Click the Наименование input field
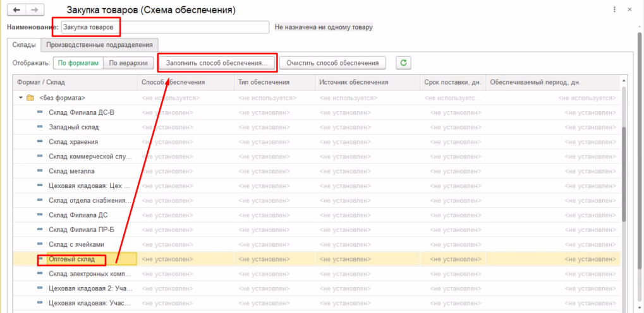 [164, 27]
